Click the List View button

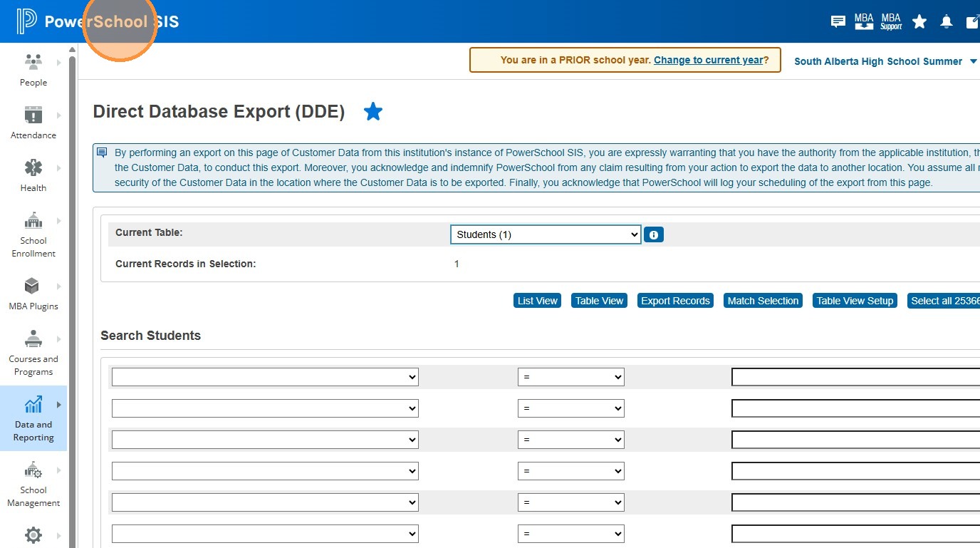pyautogui.click(x=537, y=301)
